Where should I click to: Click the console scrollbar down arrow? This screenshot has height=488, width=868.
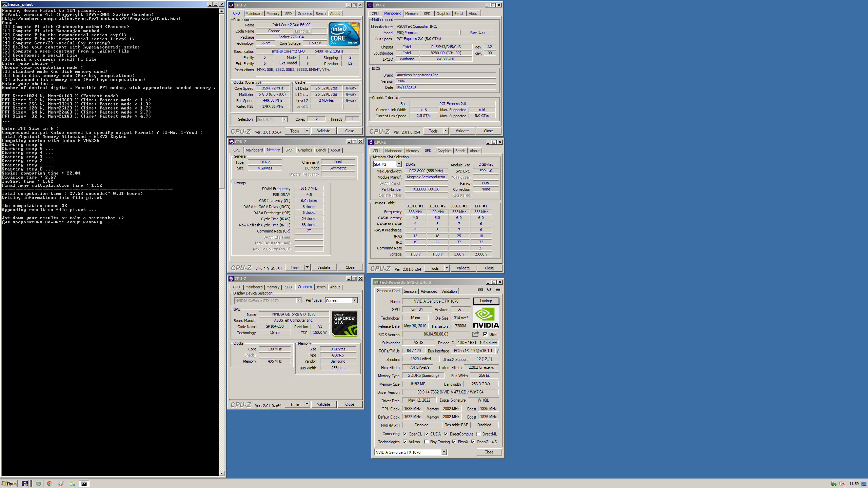coord(221,473)
